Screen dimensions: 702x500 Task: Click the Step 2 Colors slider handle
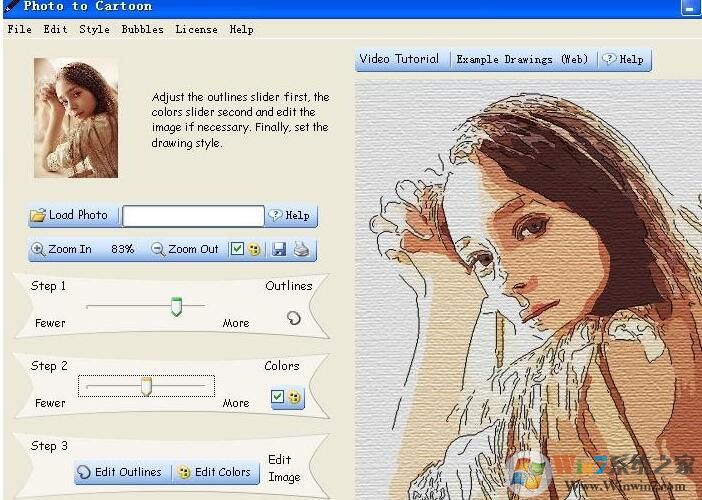(x=146, y=386)
